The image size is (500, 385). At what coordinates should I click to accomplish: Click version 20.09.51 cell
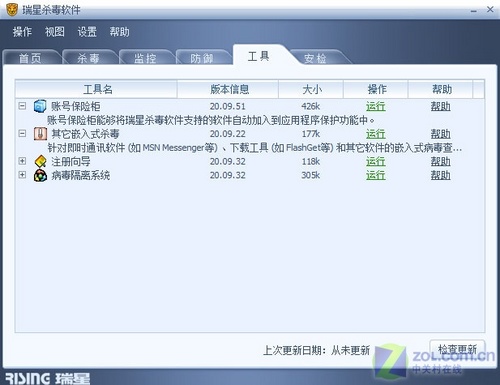click(x=228, y=106)
